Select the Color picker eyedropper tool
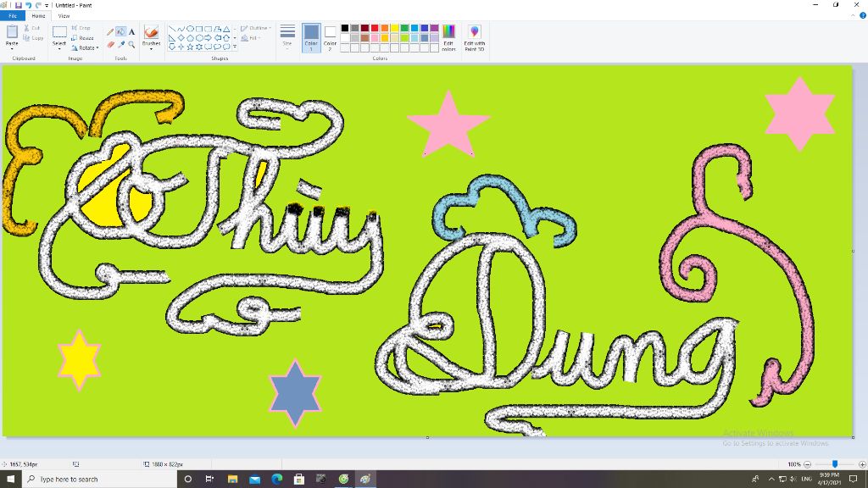This screenshot has width=868, height=488. coord(120,44)
